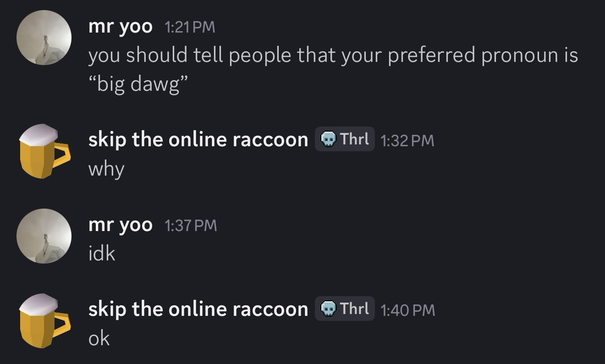Click mr yoo's avatar beside the pronoun message
Screen dimensions: 605x364
pos(44,38)
